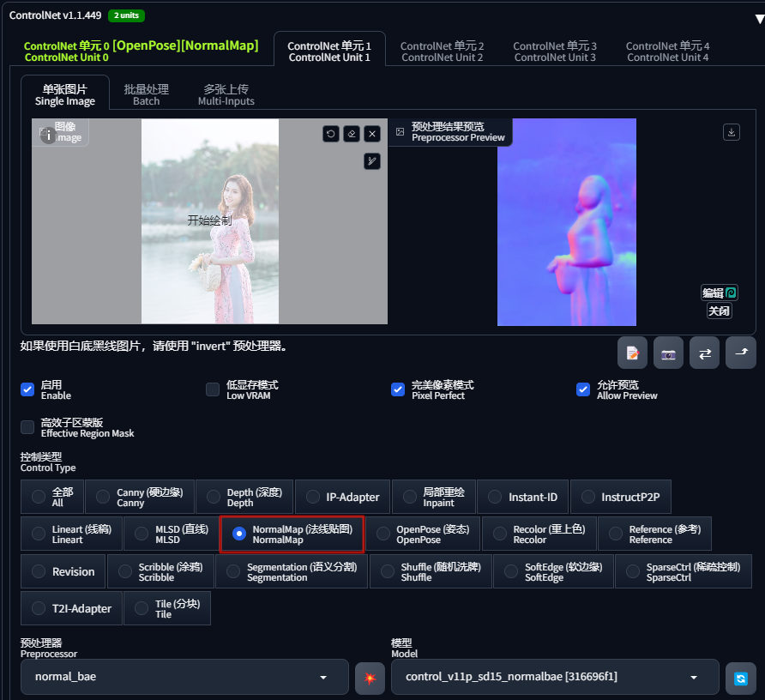Erase drawing with eraser icon
Viewport: 765px width, 700px height.
[352, 134]
